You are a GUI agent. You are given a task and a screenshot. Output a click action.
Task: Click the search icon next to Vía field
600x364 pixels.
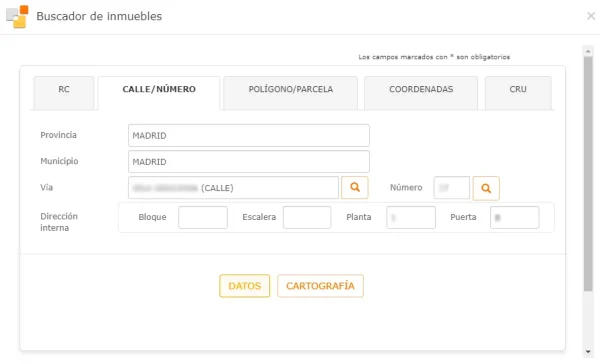[x=355, y=188]
